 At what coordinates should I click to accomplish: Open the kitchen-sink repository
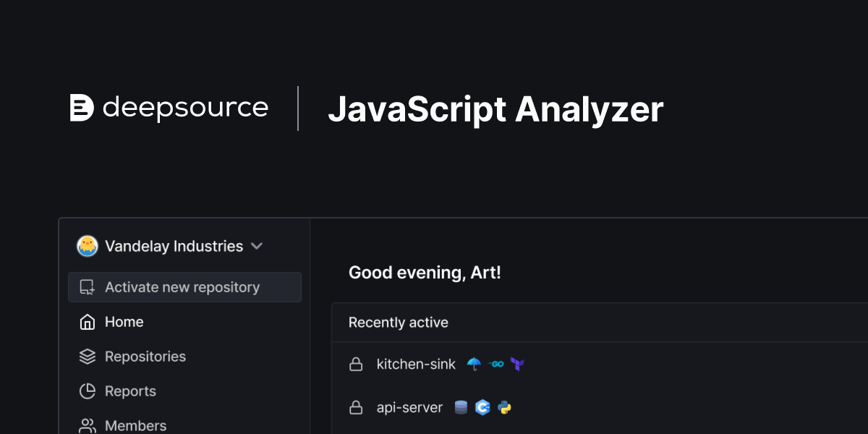click(x=416, y=365)
